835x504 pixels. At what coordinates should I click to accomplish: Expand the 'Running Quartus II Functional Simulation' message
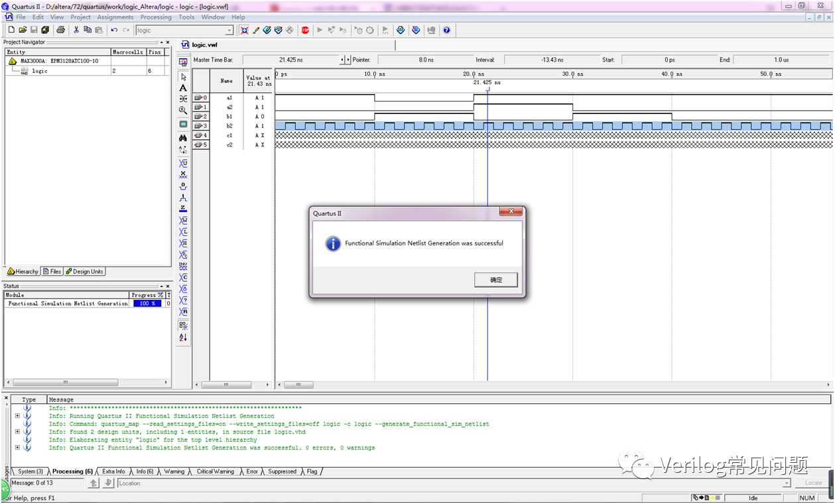(17, 416)
